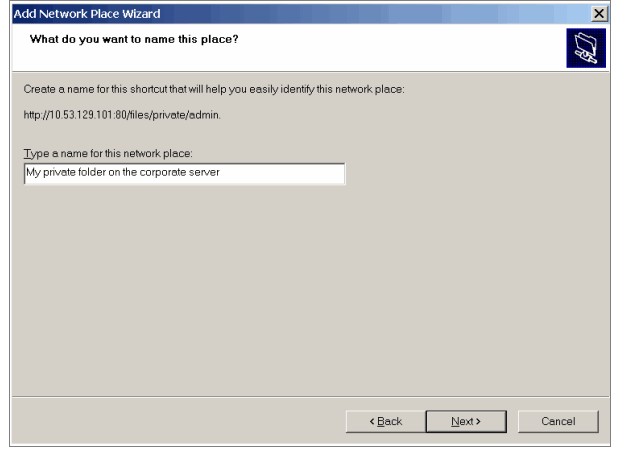636x463 pixels.
Task: Click the 'Create a name for this shortcut' description
Action: [x=214, y=89]
